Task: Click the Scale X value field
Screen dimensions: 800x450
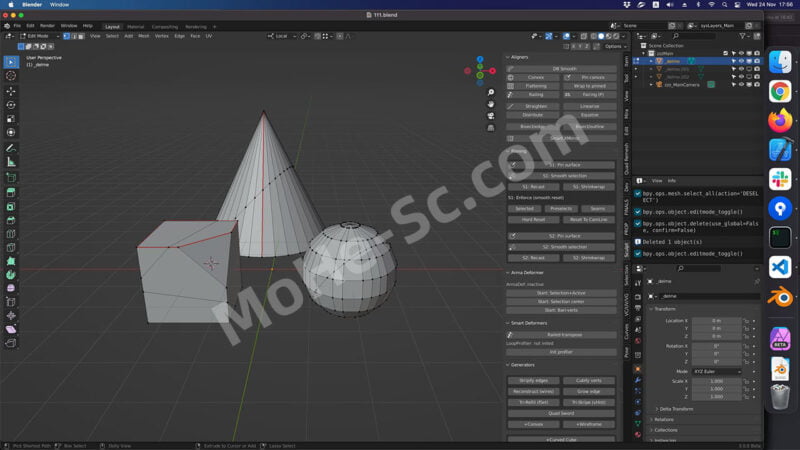Action: tap(716, 382)
